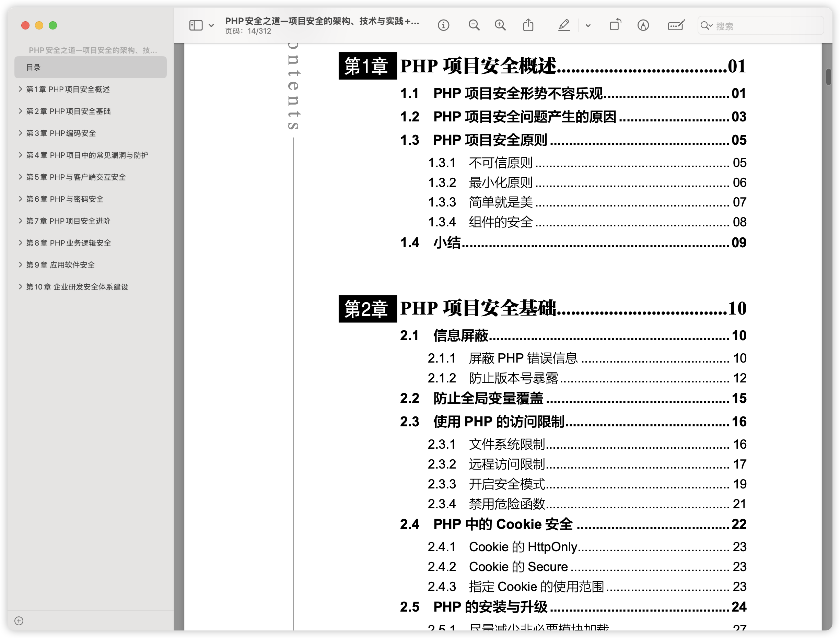Zoom out with the magnifier minus icon

(474, 25)
